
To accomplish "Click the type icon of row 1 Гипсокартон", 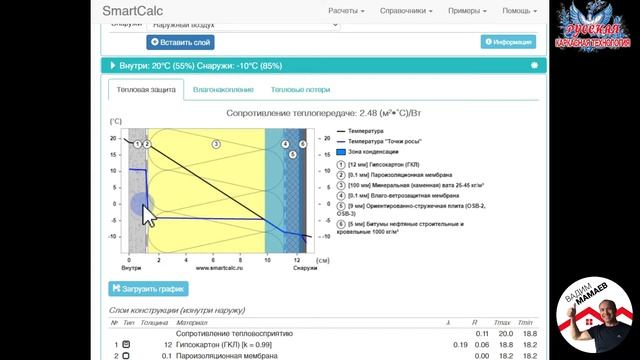I will [x=126, y=344].
